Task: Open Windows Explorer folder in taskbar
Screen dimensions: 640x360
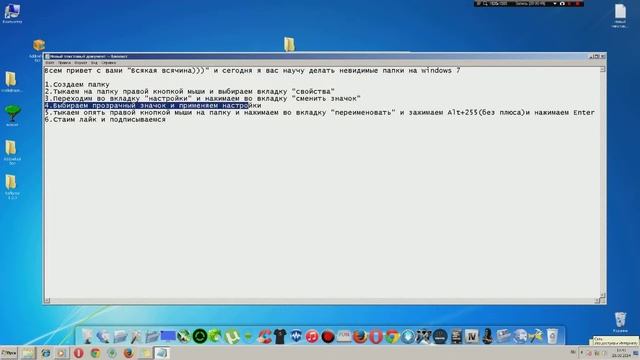Action: [x=28, y=353]
